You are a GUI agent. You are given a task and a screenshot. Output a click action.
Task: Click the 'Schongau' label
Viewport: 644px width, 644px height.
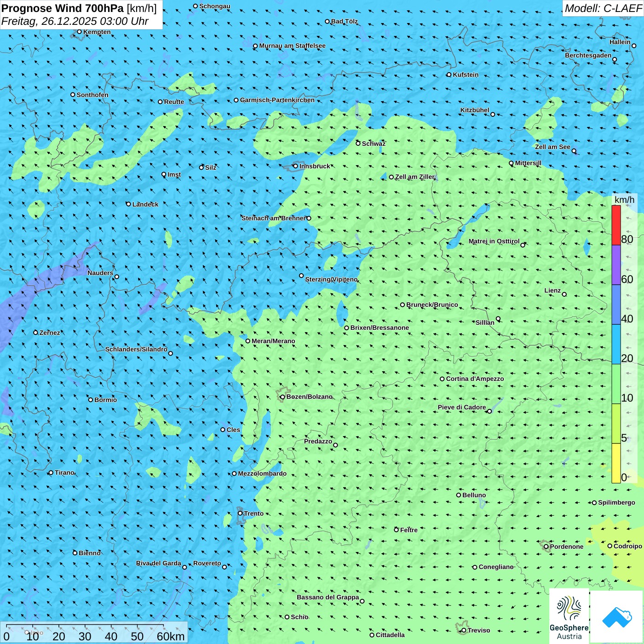point(215,6)
